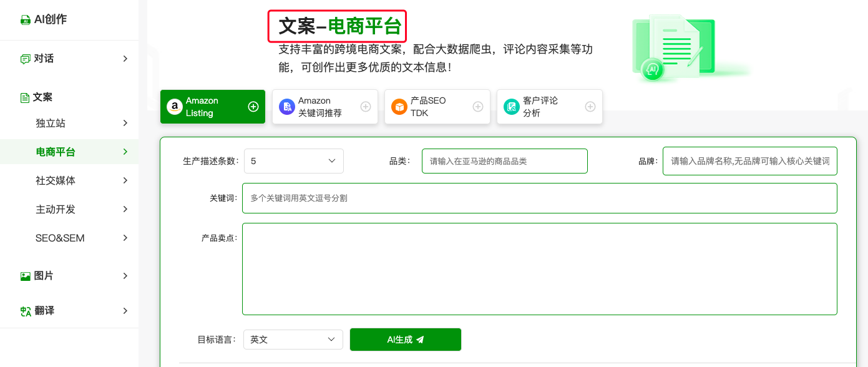Select 社交媒体 in the sidebar menu

point(56,180)
